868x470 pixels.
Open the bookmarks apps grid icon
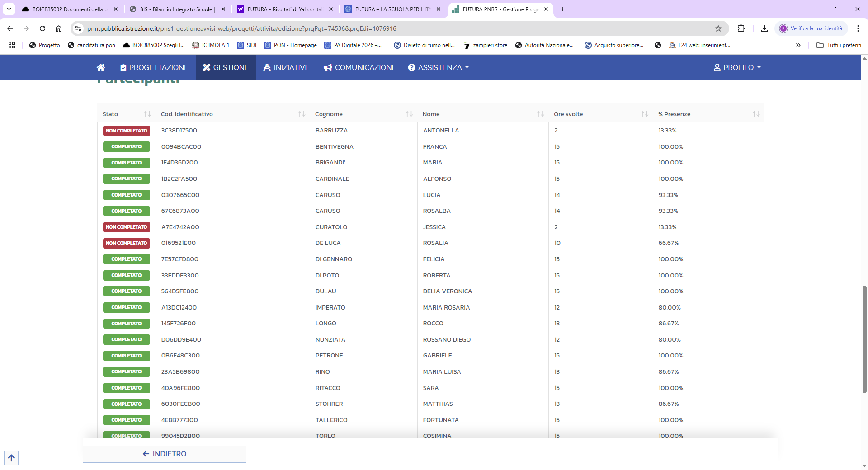click(x=12, y=45)
